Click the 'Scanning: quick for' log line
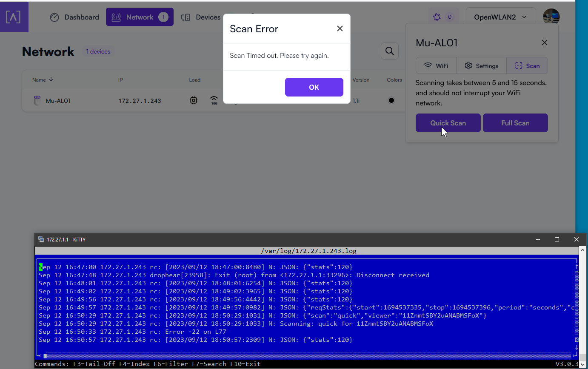 (x=236, y=324)
